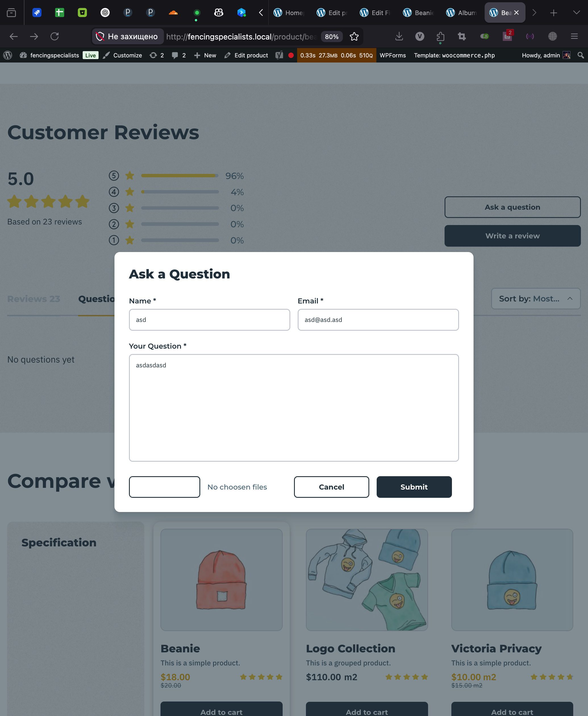Click the empty file chooser button
588x716 pixels.
(x=164, y=487)
